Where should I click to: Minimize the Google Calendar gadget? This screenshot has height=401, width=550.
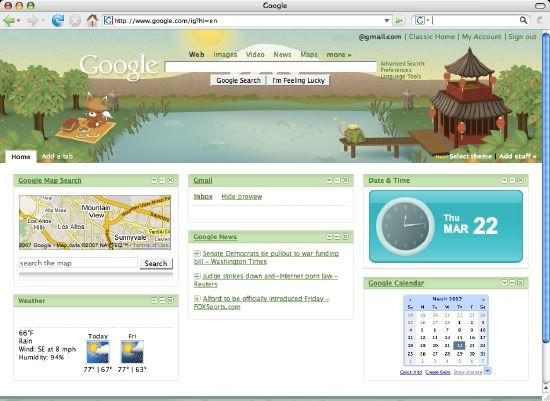point(512,283)
